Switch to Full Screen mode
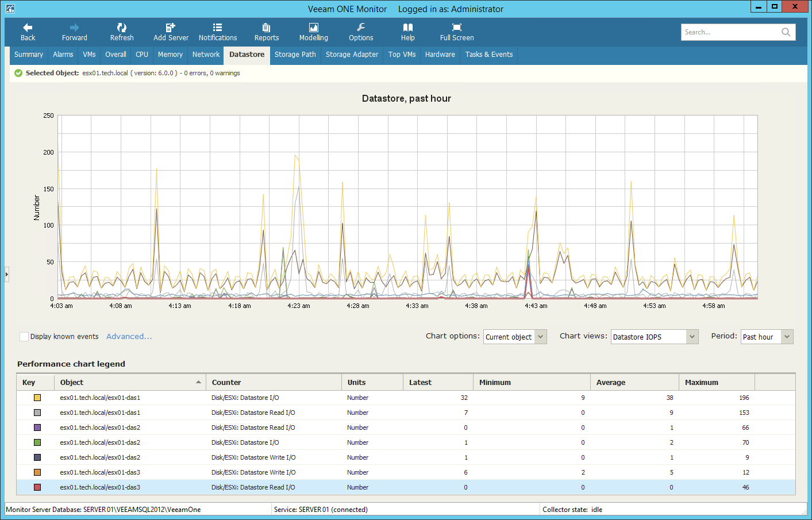Image resolution: width=812 pixels, height=520 pixels. click(457, 27)
